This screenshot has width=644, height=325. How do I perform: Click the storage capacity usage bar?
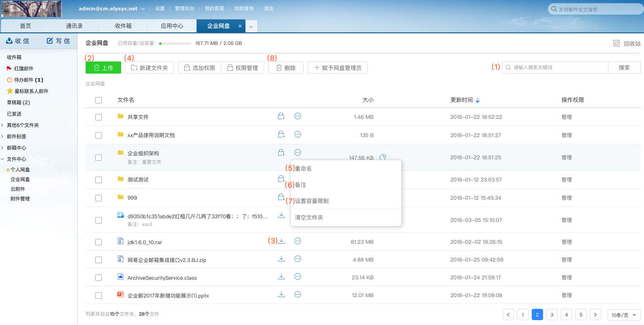pyautogui.click(x=175, y=44)
